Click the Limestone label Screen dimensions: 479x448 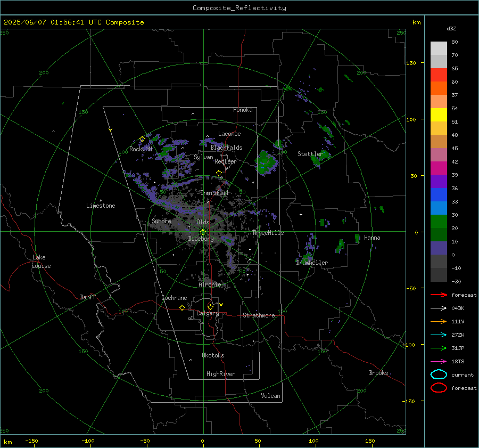point(101,206)
